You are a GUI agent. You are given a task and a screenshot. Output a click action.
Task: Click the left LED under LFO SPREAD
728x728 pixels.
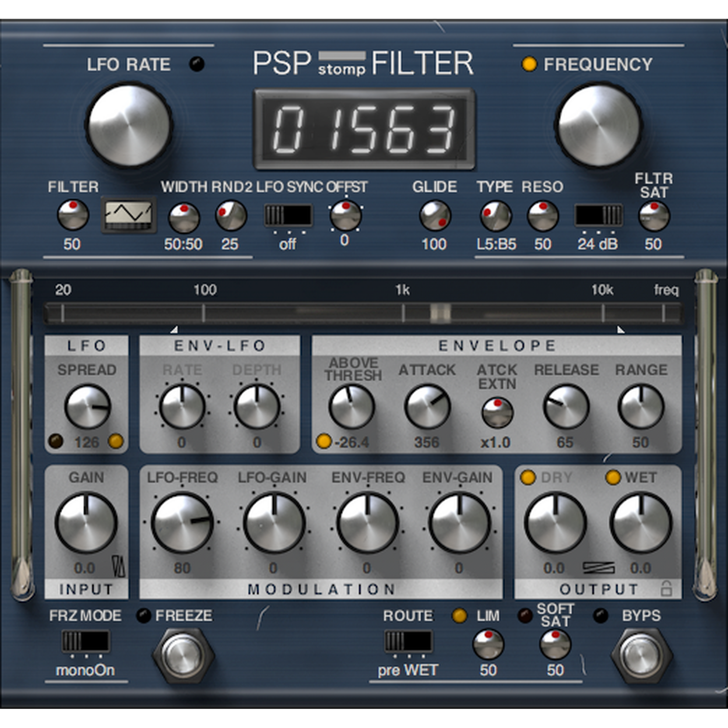coord(56,441)
